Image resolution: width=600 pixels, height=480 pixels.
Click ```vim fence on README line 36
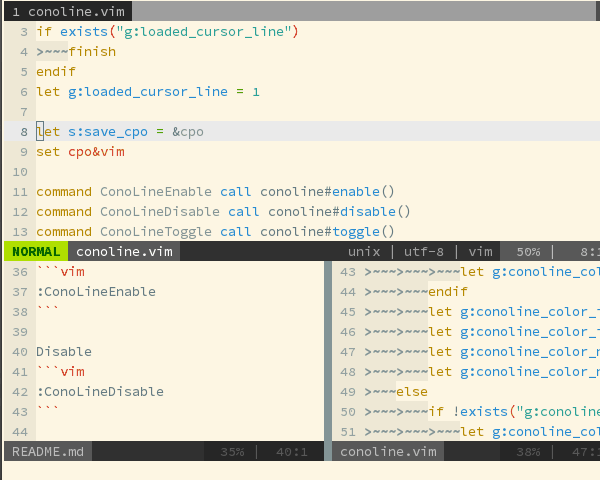60,272
